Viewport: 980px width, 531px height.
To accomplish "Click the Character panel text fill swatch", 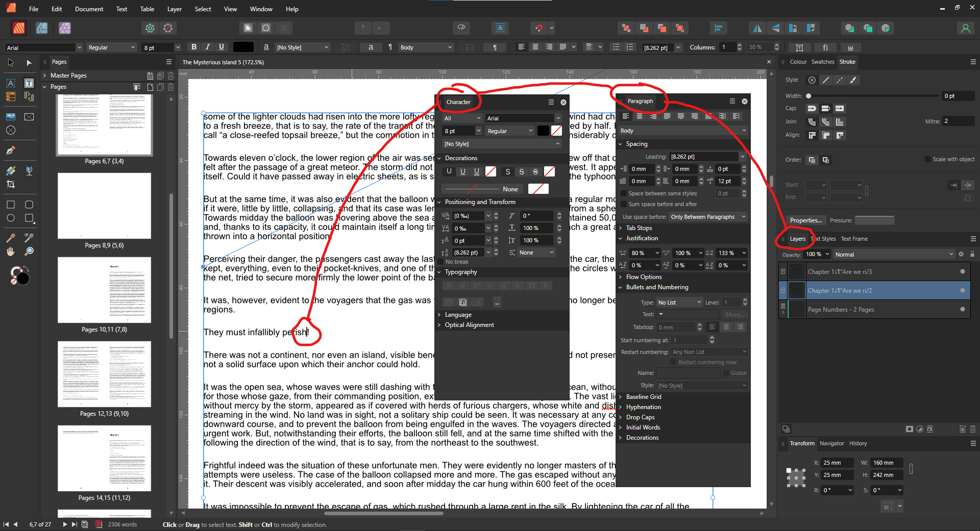I will tap(544, 131).
